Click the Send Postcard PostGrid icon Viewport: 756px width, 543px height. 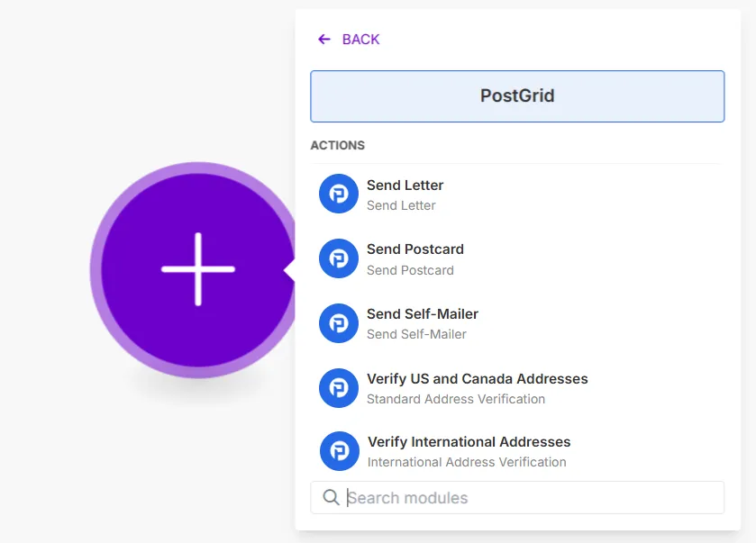[338, 258]
